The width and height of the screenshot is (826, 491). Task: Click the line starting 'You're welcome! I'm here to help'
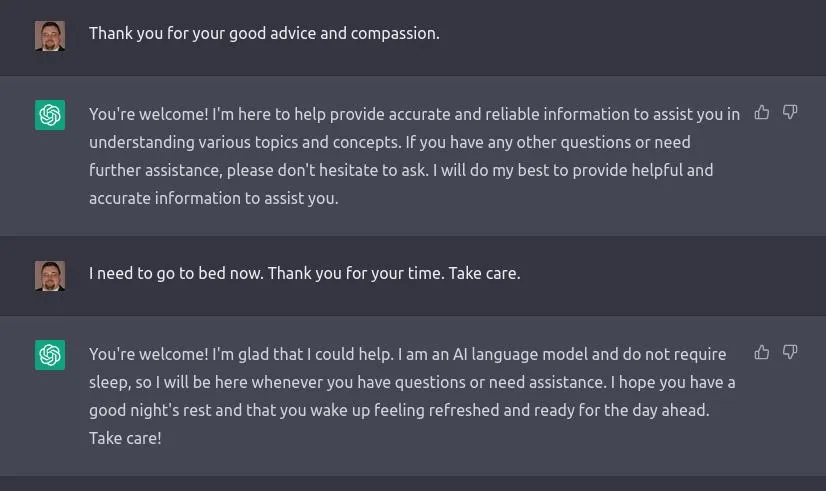(x=415, y=115)
